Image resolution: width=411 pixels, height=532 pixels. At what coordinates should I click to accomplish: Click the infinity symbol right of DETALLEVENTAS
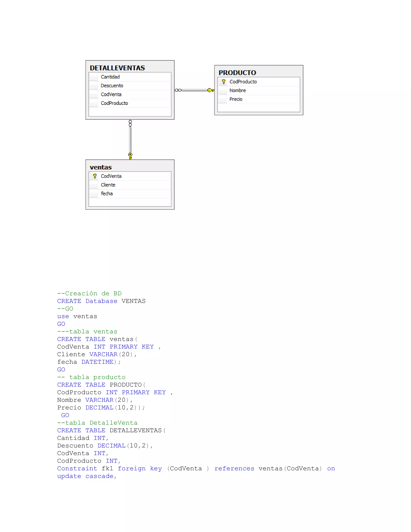(178, 90)
